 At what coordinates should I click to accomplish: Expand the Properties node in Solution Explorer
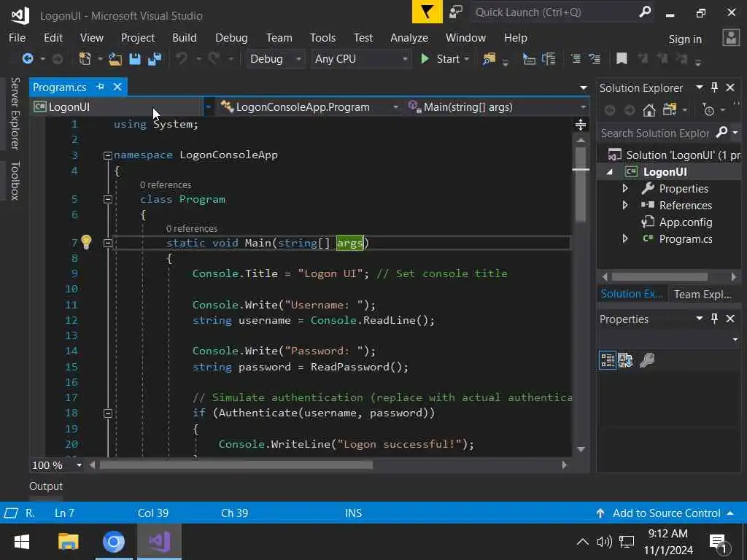625,189
